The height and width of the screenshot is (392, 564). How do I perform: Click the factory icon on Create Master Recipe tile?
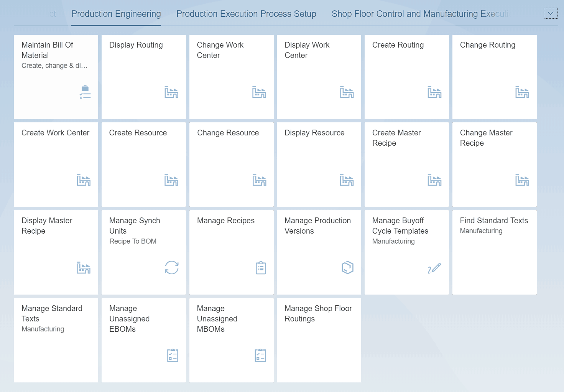pyautogui.click(x=434, y=180)
